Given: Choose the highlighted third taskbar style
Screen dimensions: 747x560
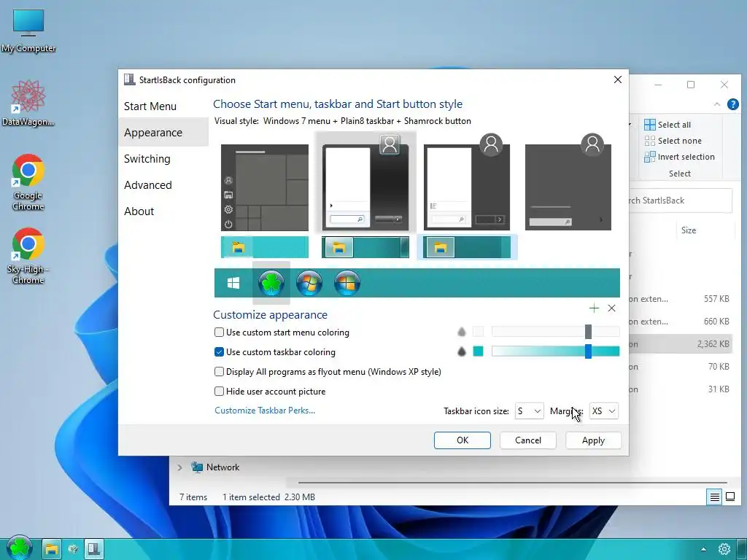Looking at the screenshot, I should pos(467,247).
